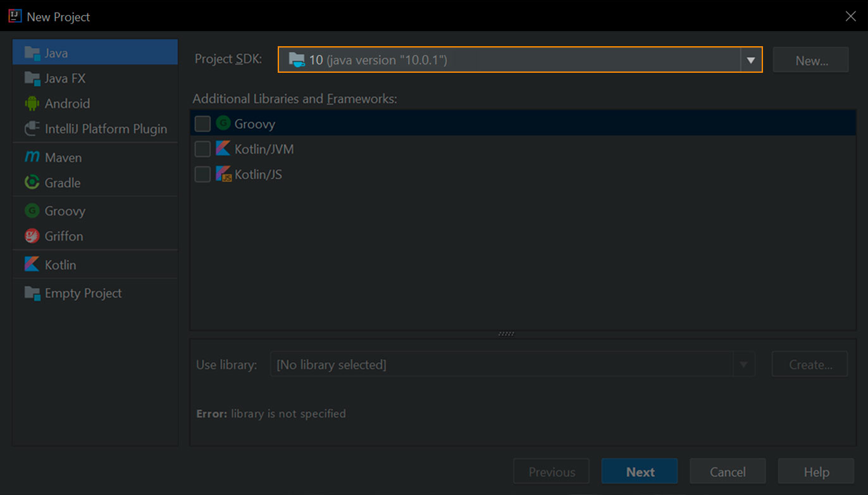The height and width of the screenshot is (495, 868).
Task: Click the Android robot icon
Action: coord(32,103)
